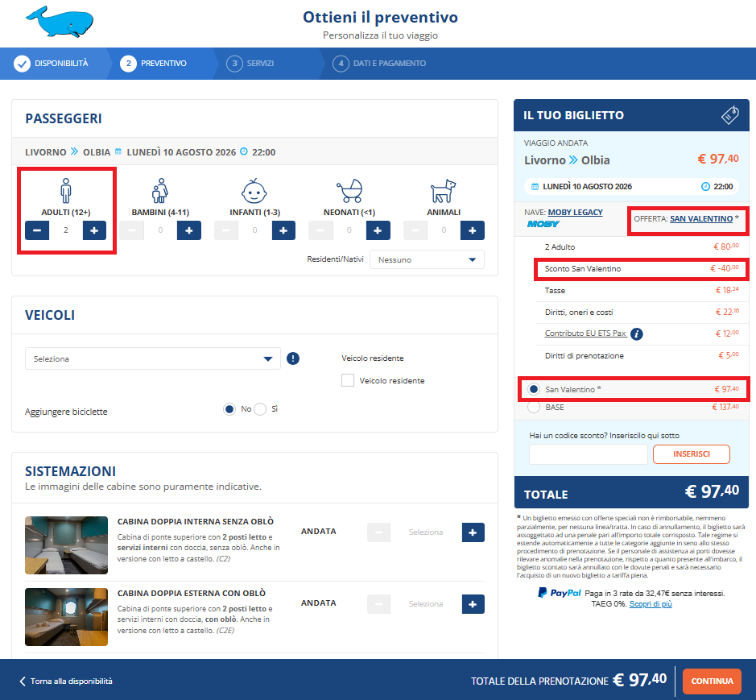Click the vehicle warning exclamation icon

click(x=293, y=358)
